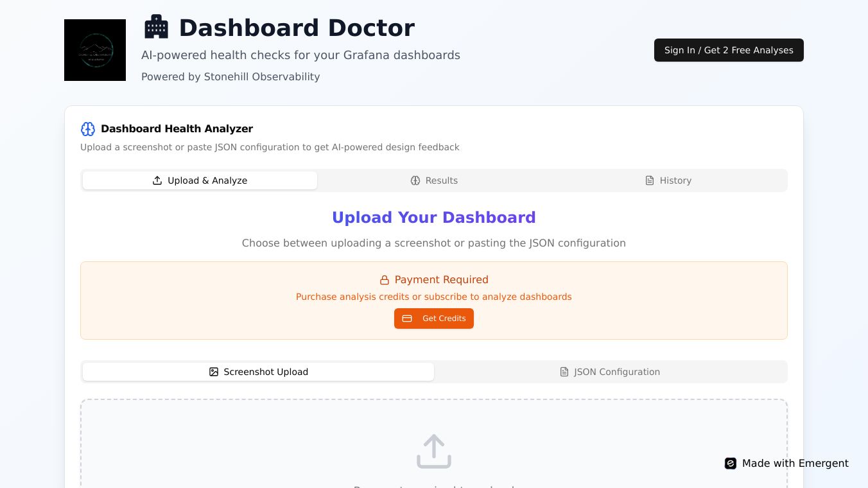Switch to the JSON Configuration tab
The image size is (868, 488).
pos(610,372)
